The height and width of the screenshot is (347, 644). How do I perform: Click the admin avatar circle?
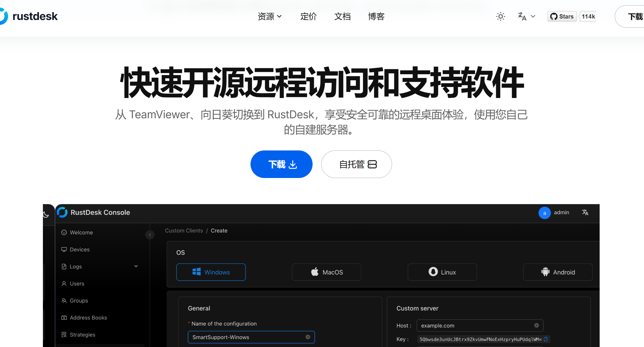pyautogui.click(x=545, y=213)
